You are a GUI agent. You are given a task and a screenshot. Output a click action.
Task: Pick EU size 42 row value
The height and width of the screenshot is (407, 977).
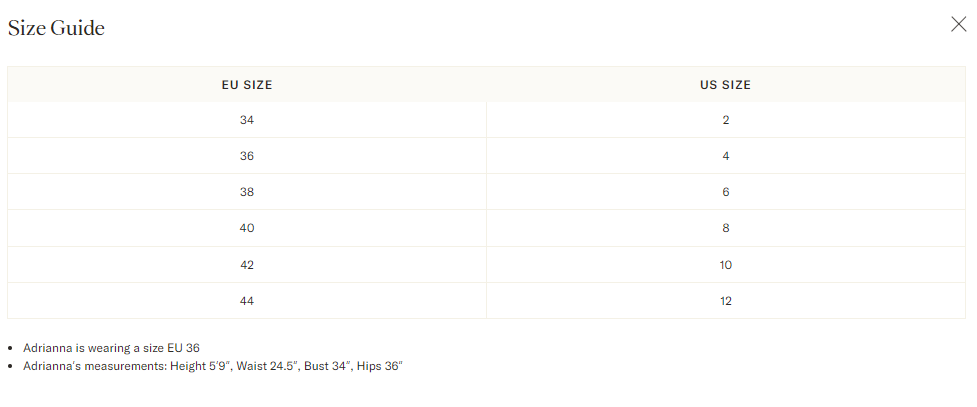click(x=247, y=265)
